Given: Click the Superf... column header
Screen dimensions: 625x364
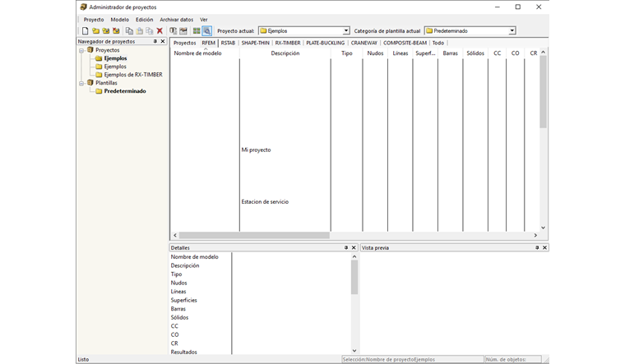Looking at the screenshot, I should pos(425,53).
